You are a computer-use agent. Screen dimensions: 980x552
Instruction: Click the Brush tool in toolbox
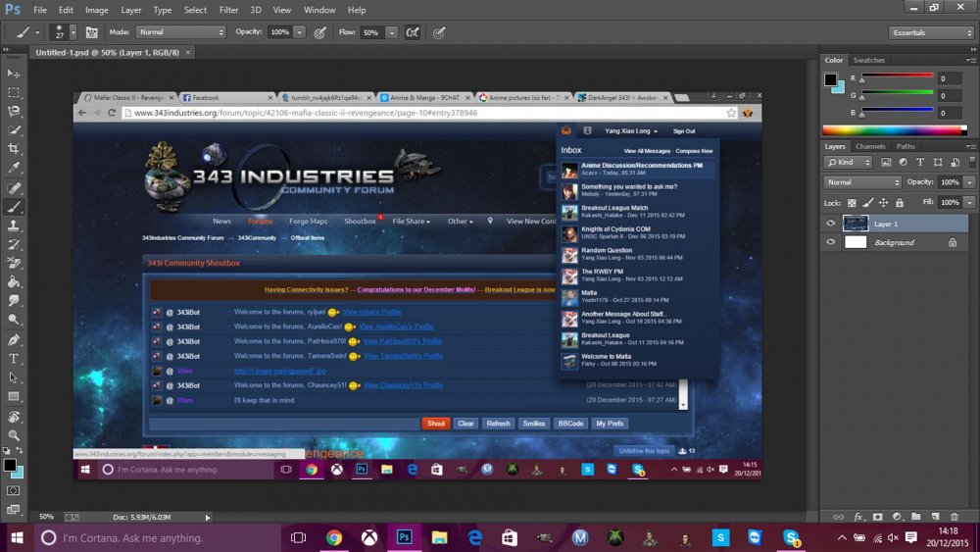pos(14,207)
